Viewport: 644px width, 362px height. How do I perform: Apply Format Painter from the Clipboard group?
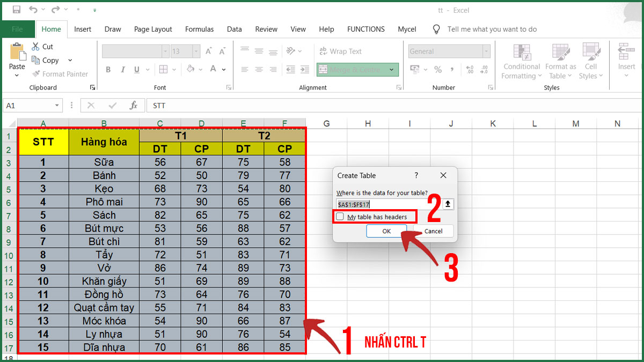pos(61,74)
